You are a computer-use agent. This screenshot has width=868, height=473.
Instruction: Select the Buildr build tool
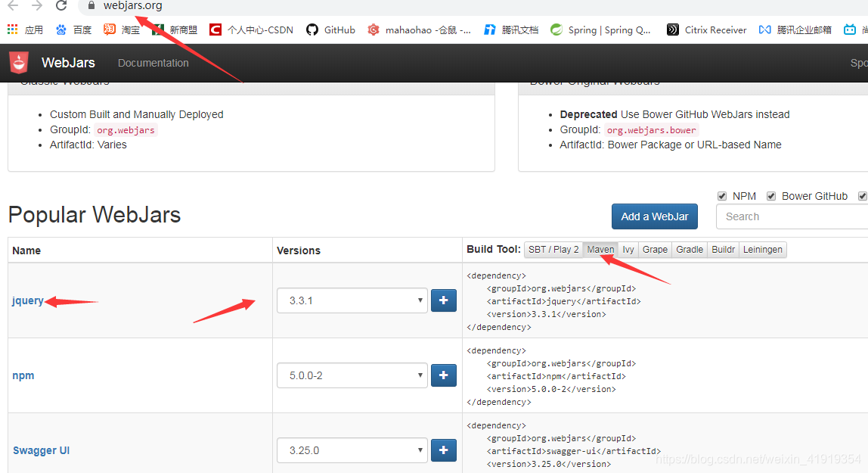click(723, 249)
